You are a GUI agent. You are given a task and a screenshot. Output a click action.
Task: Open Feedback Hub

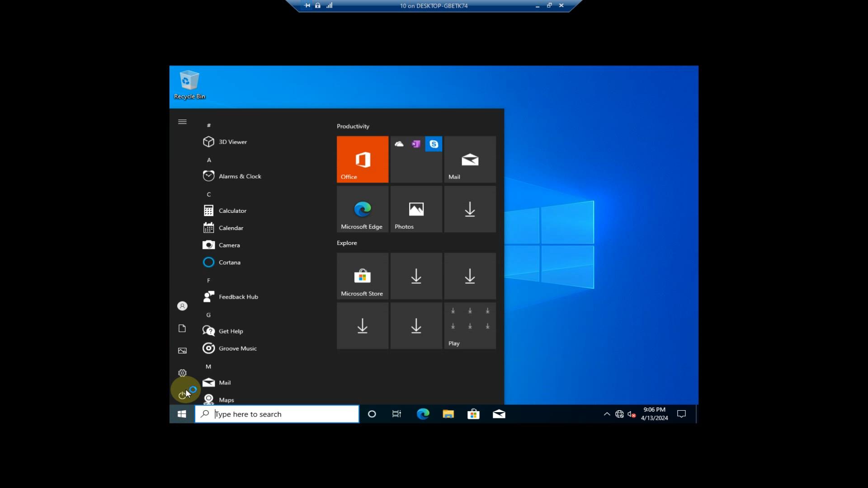point(262,297)
